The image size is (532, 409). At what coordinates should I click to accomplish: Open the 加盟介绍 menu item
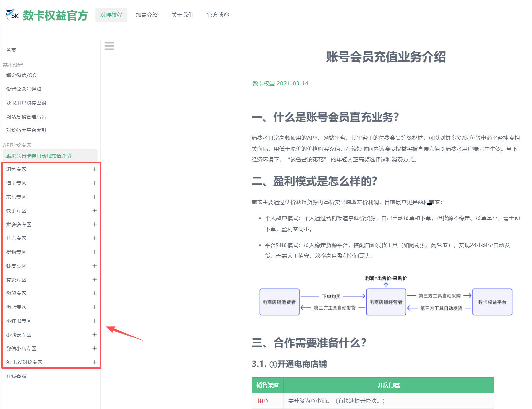(x=147, y=15)
